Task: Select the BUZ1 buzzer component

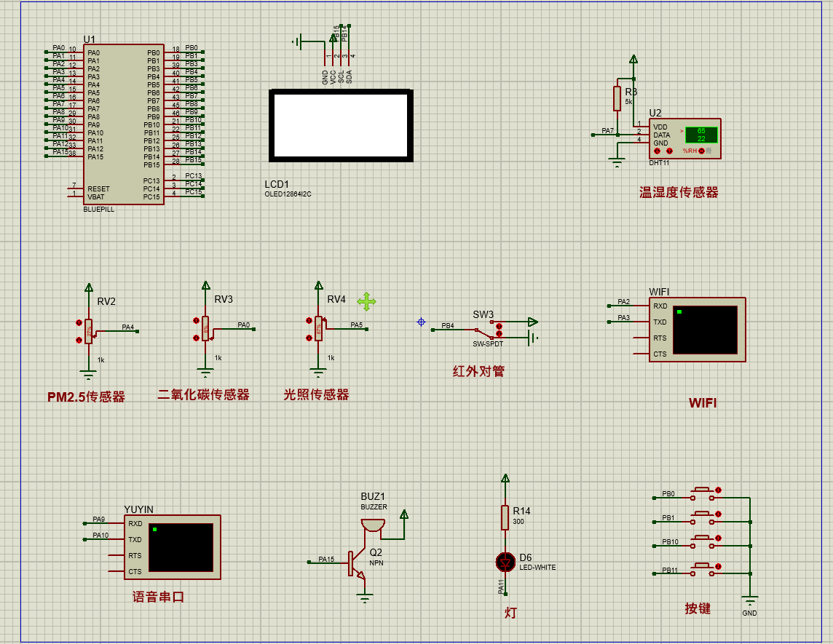Action: pyautogui.click(x=373, y=525)
